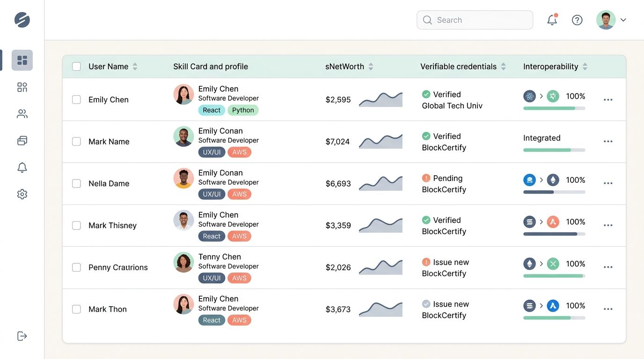
Task: Click the Emily Conan profile avatar
Action: tap(183, 136)
